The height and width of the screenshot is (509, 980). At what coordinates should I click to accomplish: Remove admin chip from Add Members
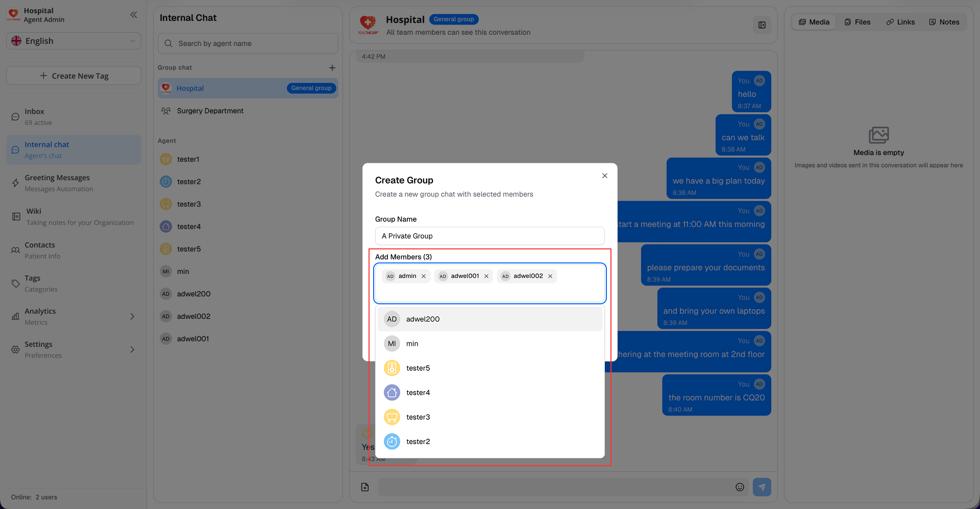click(x=424, y=276)
